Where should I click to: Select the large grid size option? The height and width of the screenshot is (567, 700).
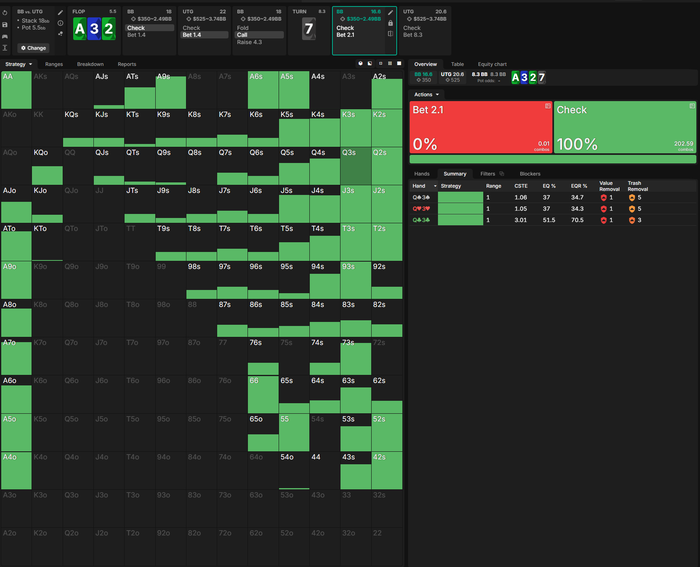[x=399, y=64]
